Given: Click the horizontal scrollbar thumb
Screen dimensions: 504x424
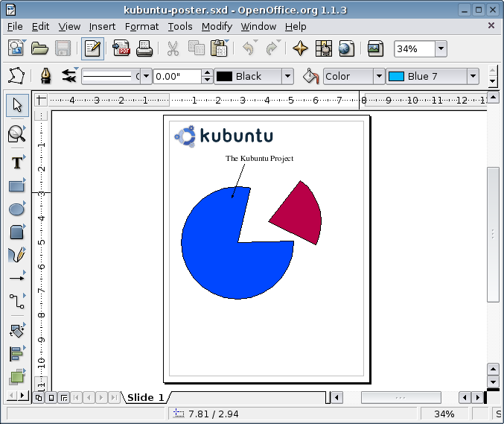Looking at the screenshot, I should tap(401, 398).
